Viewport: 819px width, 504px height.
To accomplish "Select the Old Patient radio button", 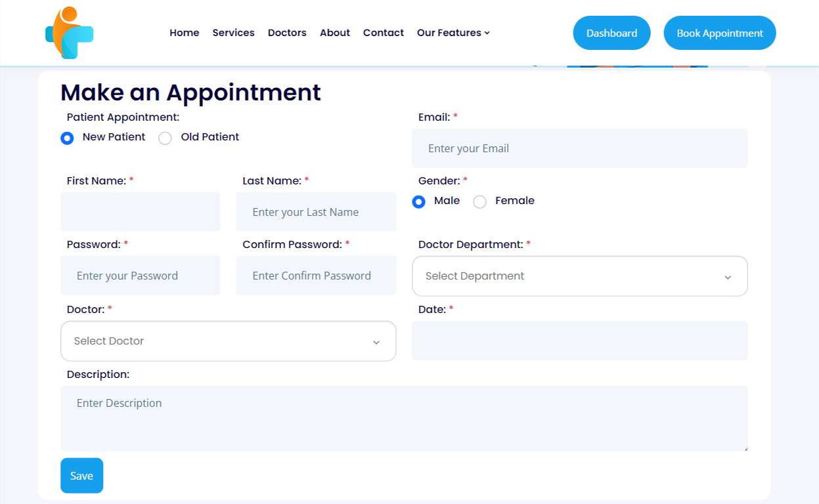I will (x=165, y=138).
